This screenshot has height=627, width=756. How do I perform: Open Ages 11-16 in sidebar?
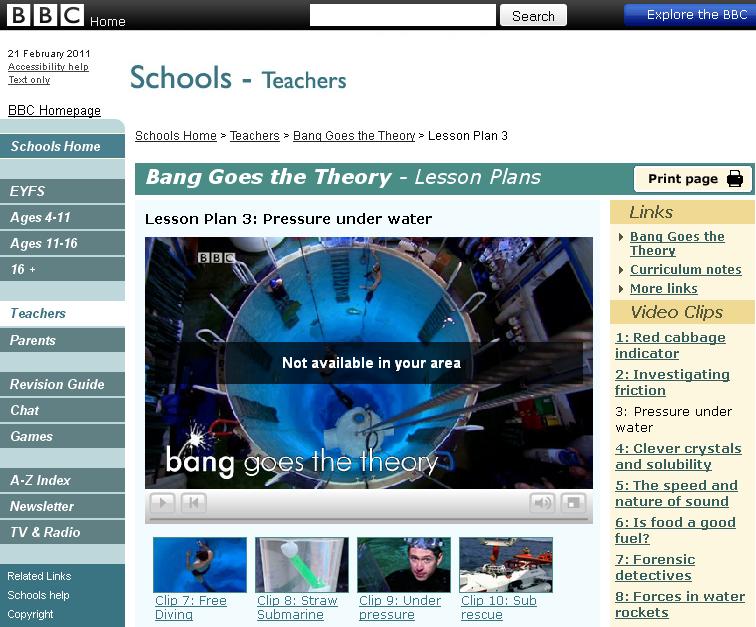(x=62, y=243)
